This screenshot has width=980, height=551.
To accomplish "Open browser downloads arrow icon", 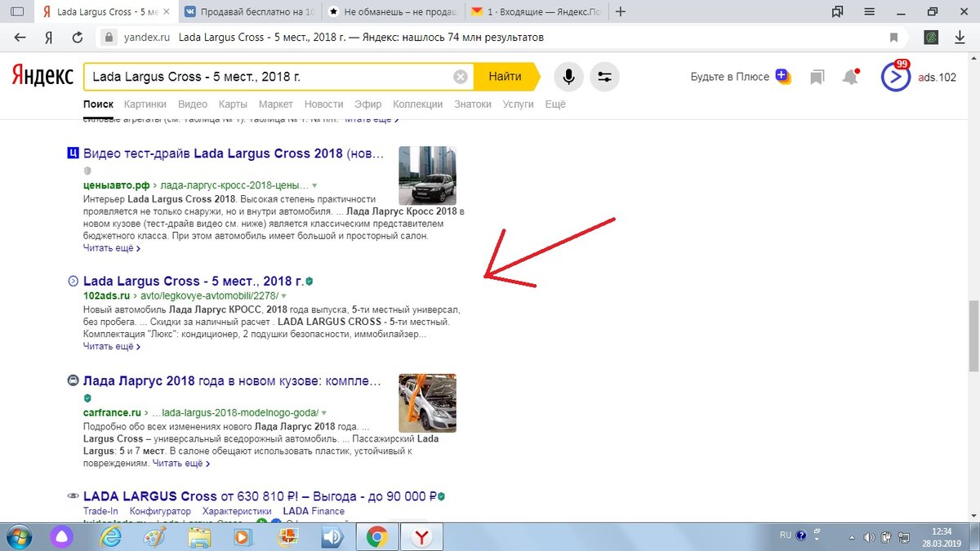I will tap(960, 38).
